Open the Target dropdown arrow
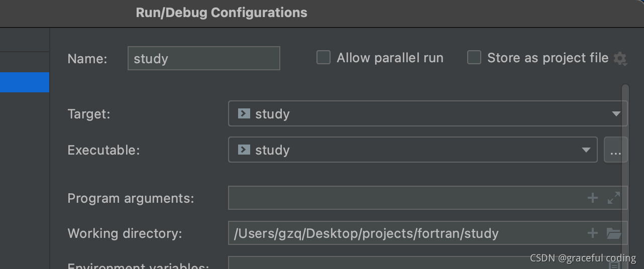644x269 pixels. 616,114
